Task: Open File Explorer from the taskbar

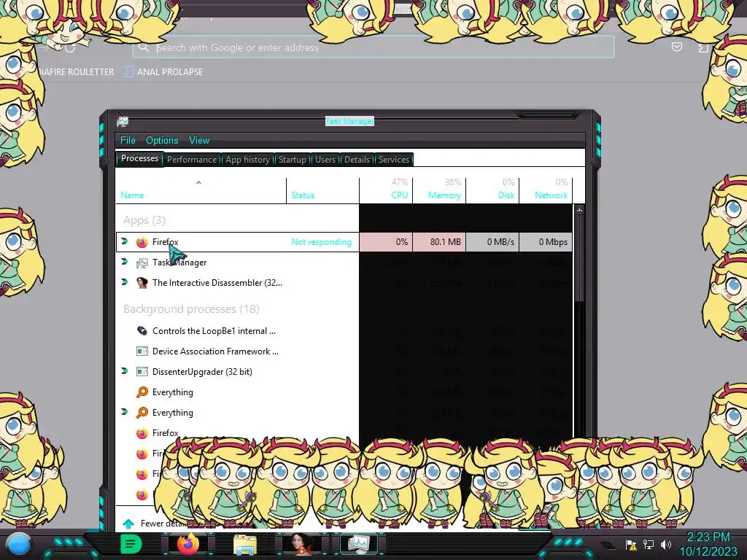Action: tap(245, 545)
